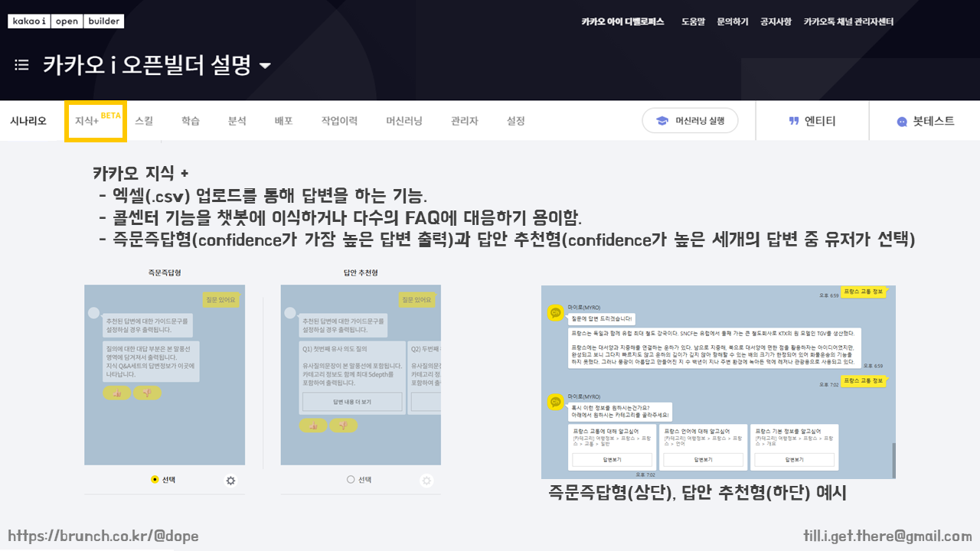Select the 배포 tab
The height and width of the screenshot is (551, 980).
284,121
